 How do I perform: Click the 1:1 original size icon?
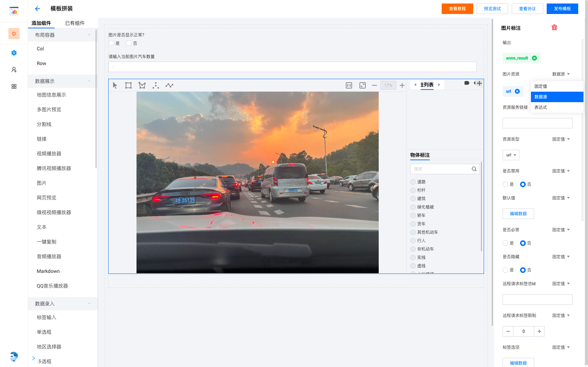(349, 85)
